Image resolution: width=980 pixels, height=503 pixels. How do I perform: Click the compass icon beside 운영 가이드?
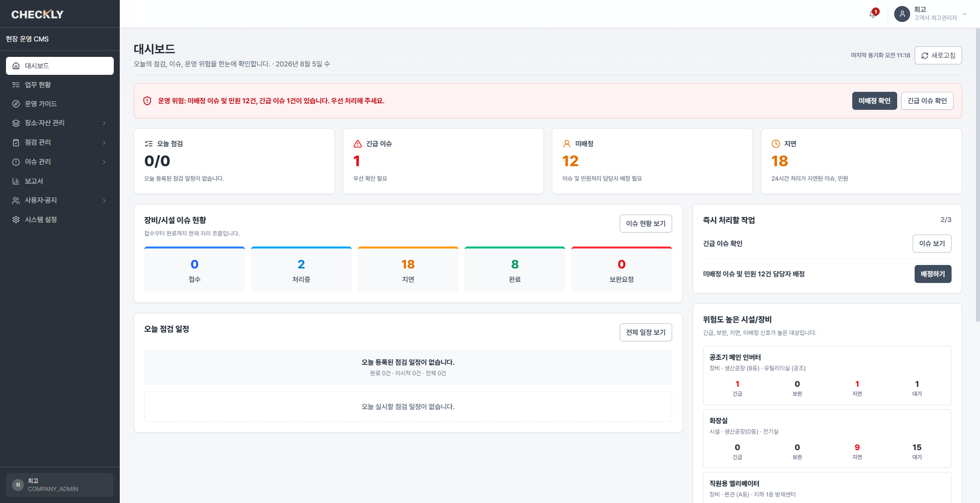(x=16, y=104)
